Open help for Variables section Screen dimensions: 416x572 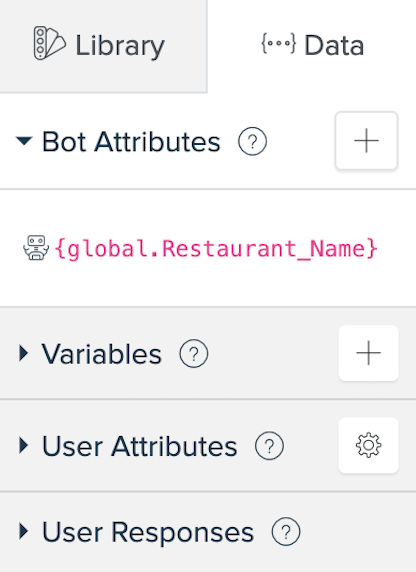click(x=194, y=353)
